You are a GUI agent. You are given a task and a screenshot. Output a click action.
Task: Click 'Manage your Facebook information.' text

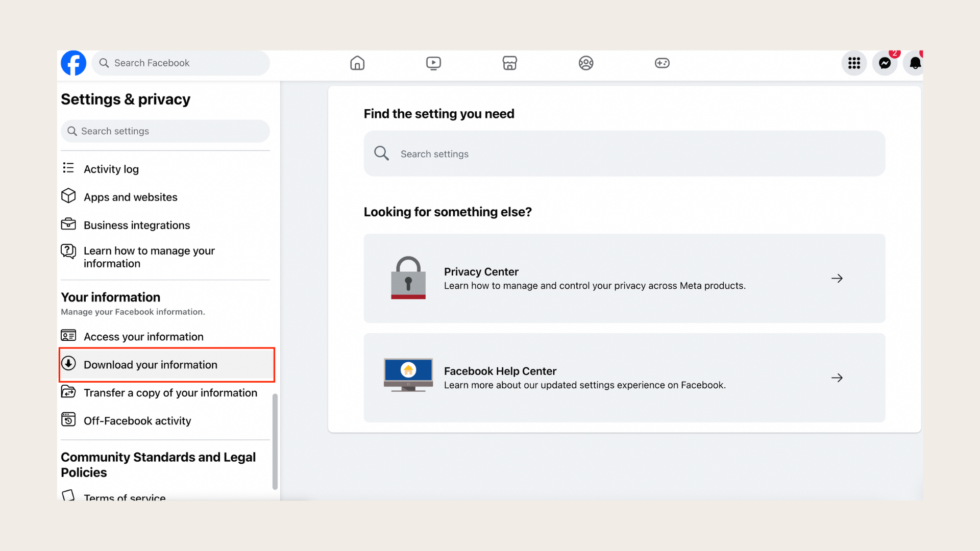[x=133, y=312]
